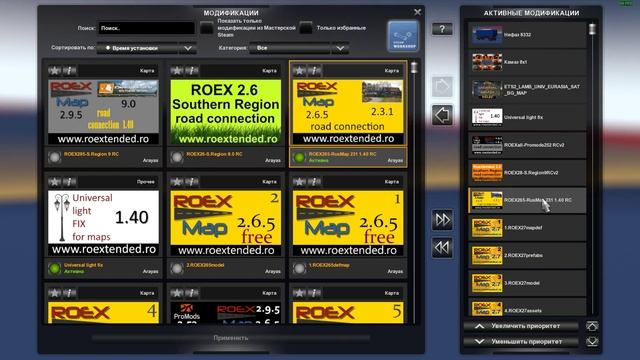Screen dimensions: 640x360
Task: Toggle green status circle of ROEX265-RusMap
Action: (x=299, y=157)
